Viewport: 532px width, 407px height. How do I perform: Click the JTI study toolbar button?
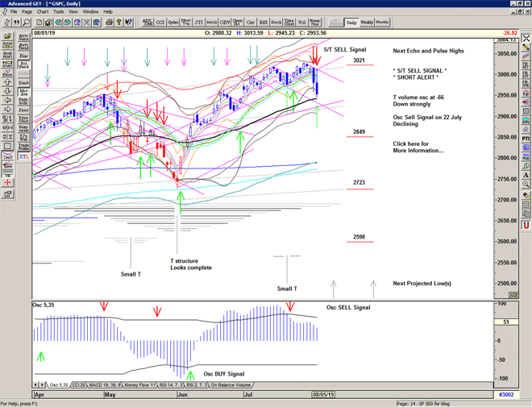199,23
